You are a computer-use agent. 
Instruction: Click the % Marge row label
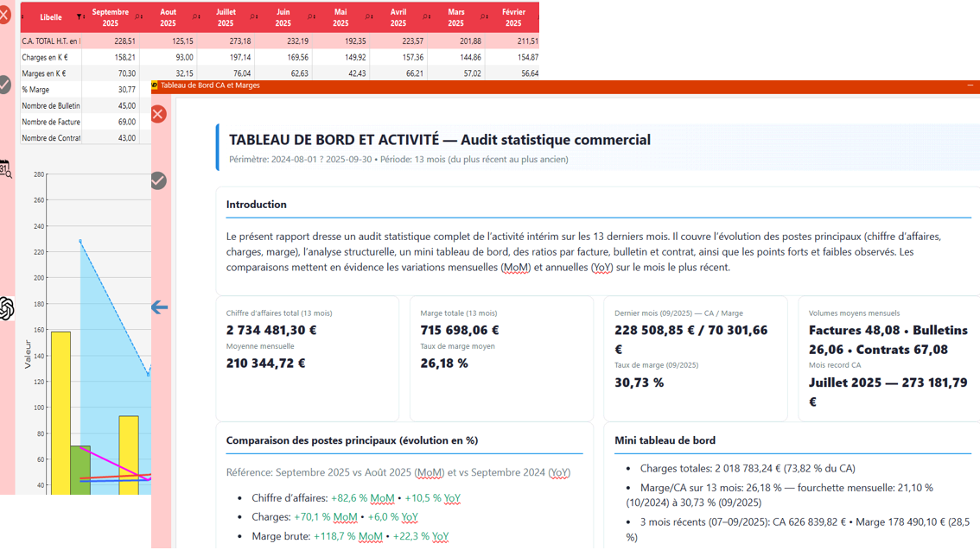click(x=36, y=90)
